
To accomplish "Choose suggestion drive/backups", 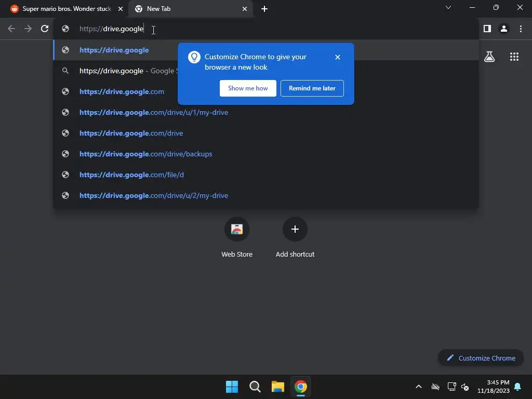I will point(266,154).
